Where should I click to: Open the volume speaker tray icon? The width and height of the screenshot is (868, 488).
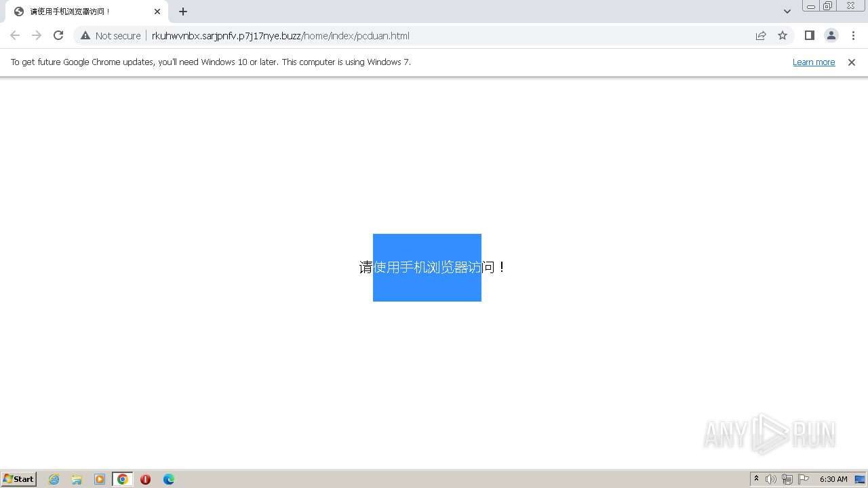point(771,479)
